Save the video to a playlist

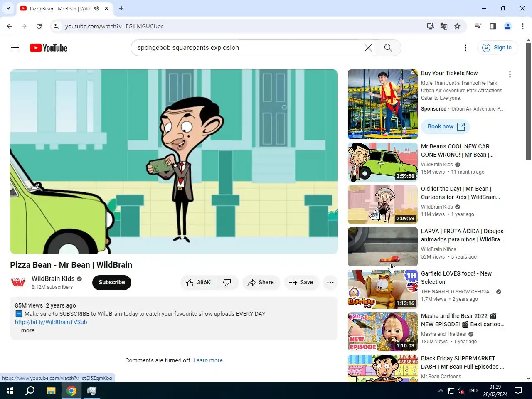coord(301,283)
